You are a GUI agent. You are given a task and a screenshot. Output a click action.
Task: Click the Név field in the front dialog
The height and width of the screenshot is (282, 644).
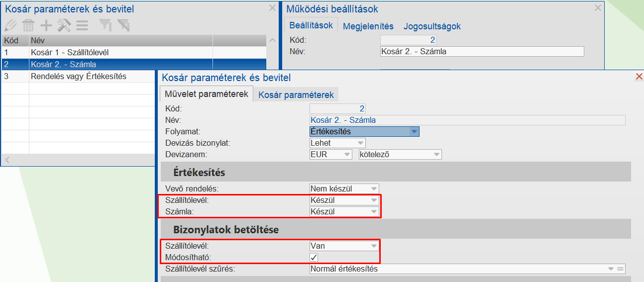tap(467, 120)
